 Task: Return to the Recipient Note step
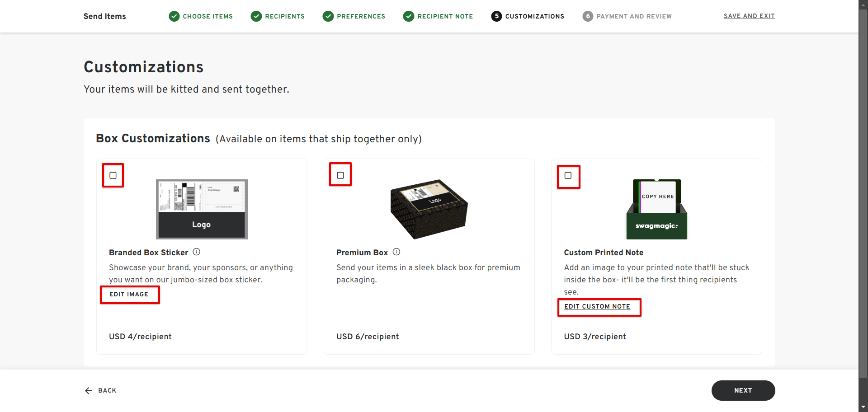[445, 16]
